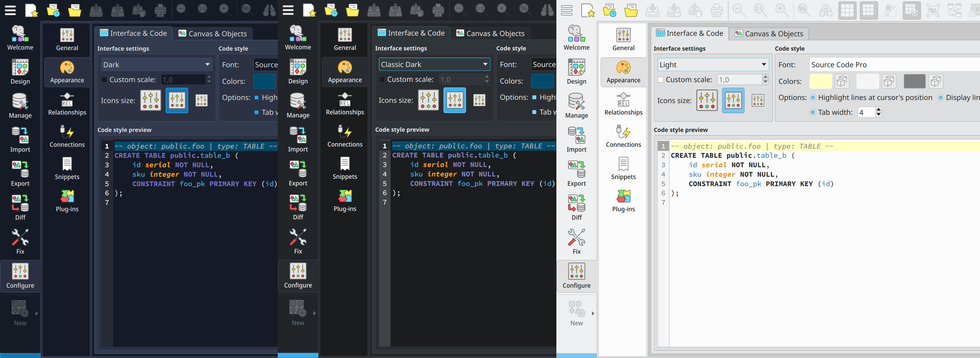Toggle the Tab width checkbox in Light window
Viewport: 980px width, 358px height.
pos(812,112)
